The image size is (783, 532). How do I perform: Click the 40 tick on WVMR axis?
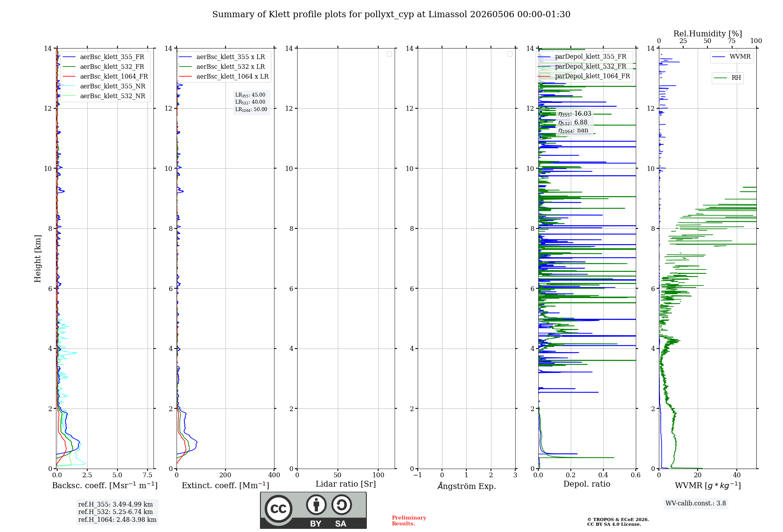tap(737, 475)
